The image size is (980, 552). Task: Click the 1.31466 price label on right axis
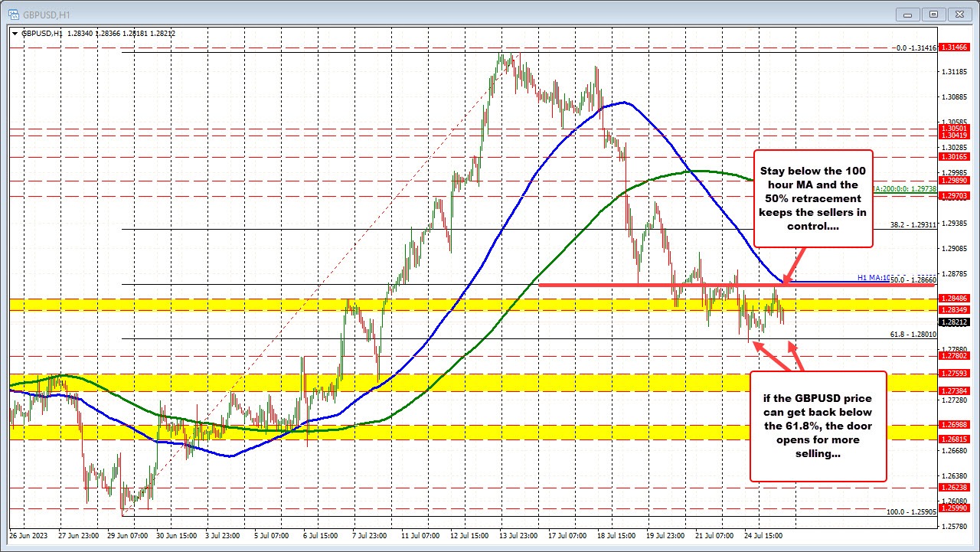pos(955,47)
